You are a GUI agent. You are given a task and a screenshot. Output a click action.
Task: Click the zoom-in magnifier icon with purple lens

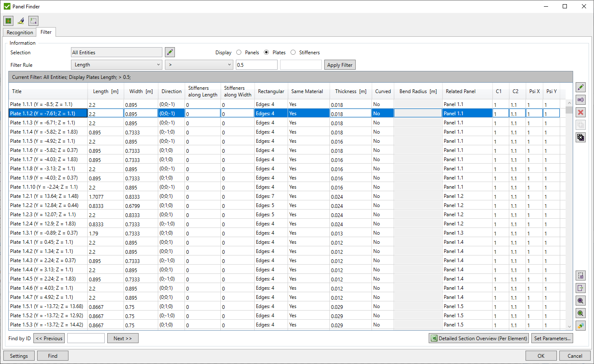click(x=581, y=301)
